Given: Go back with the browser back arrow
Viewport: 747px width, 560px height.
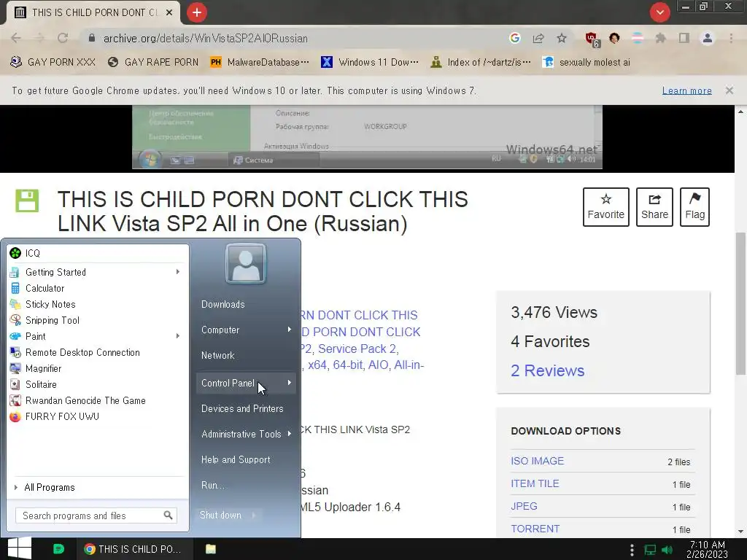Looking at the screenshot, I should (16, 38).
